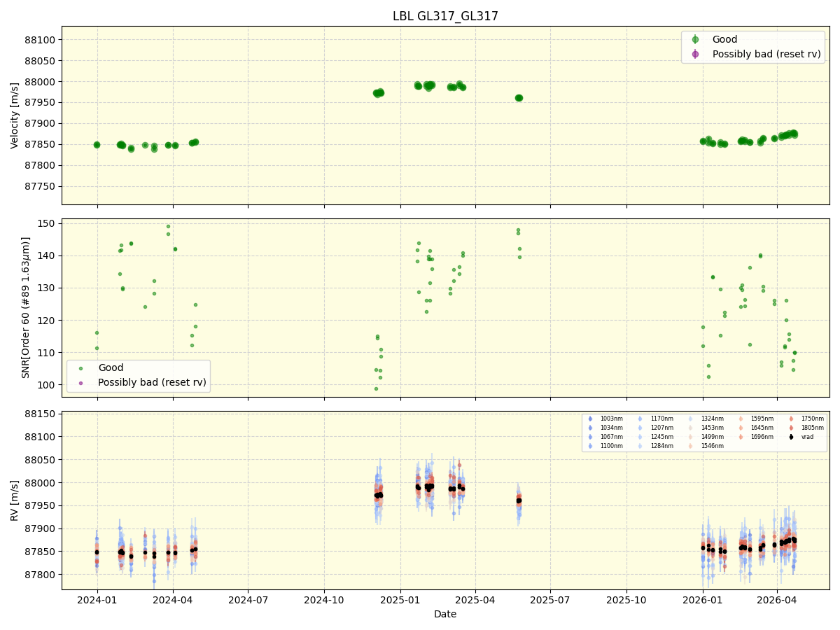This screenshot has width=840, height=630.
Task: Click the 2025-07 date tick label
Action: 550,599
